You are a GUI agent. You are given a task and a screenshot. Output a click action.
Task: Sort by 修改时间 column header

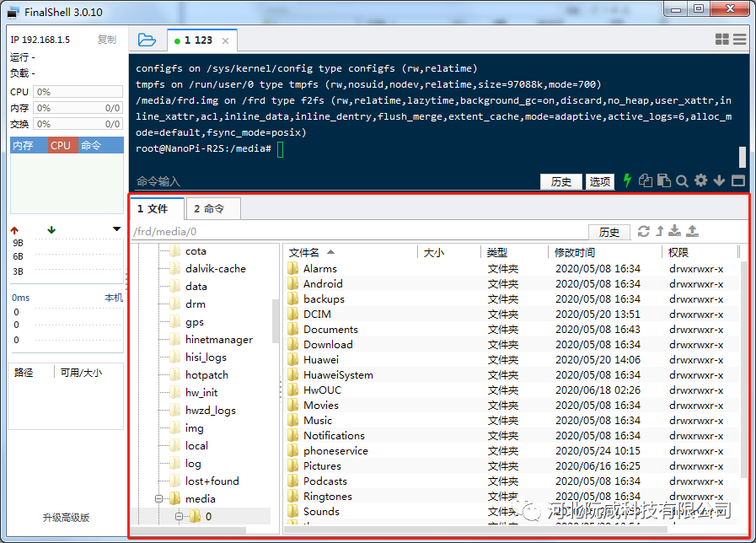point(605,252)
